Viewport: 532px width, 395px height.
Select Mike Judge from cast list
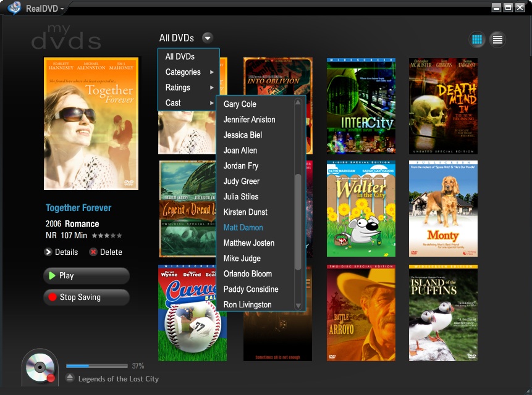242,259
